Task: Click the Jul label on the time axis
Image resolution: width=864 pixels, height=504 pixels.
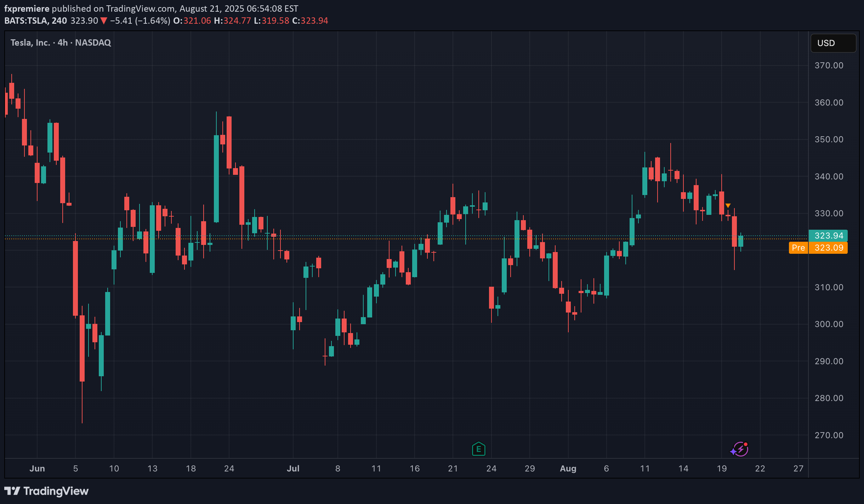Action: 293,469
